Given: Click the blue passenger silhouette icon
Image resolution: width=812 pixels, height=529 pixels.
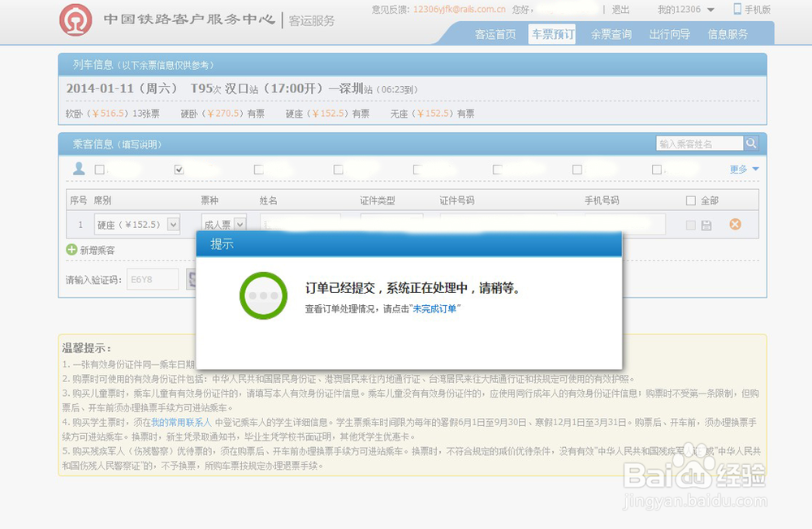Looking at the screenshot, I should pyautogui.click(x=78, y=170).
